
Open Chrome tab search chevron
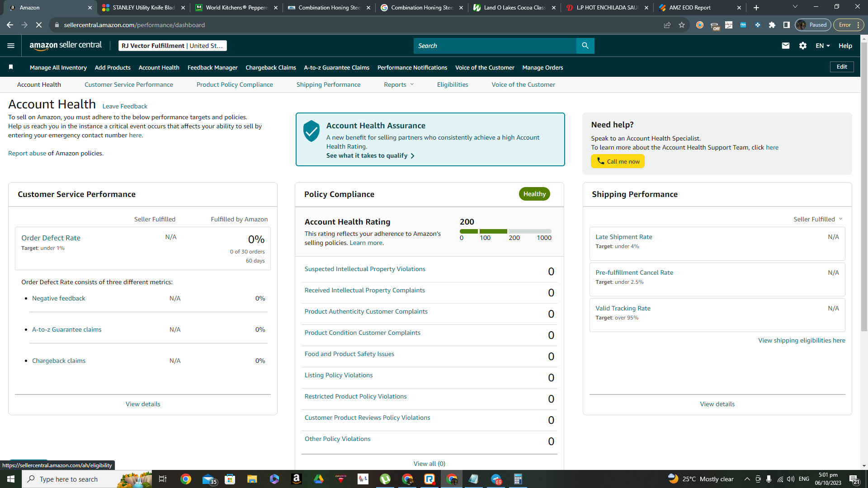pos(795,7)
